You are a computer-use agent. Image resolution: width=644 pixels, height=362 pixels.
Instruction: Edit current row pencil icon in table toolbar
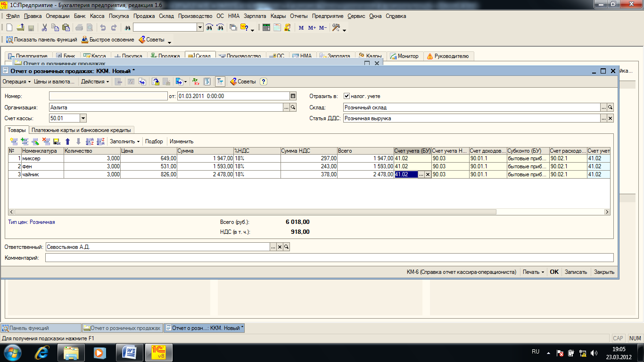35,141
